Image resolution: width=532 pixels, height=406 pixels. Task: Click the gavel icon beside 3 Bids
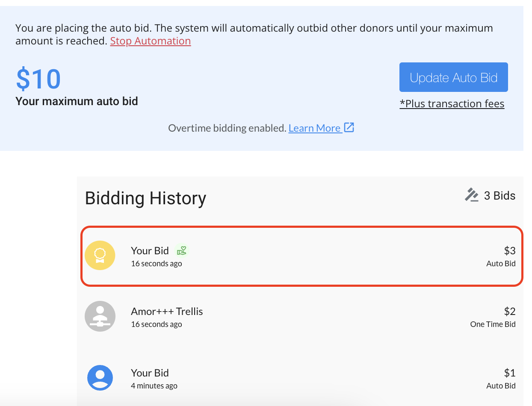(471, 195)
